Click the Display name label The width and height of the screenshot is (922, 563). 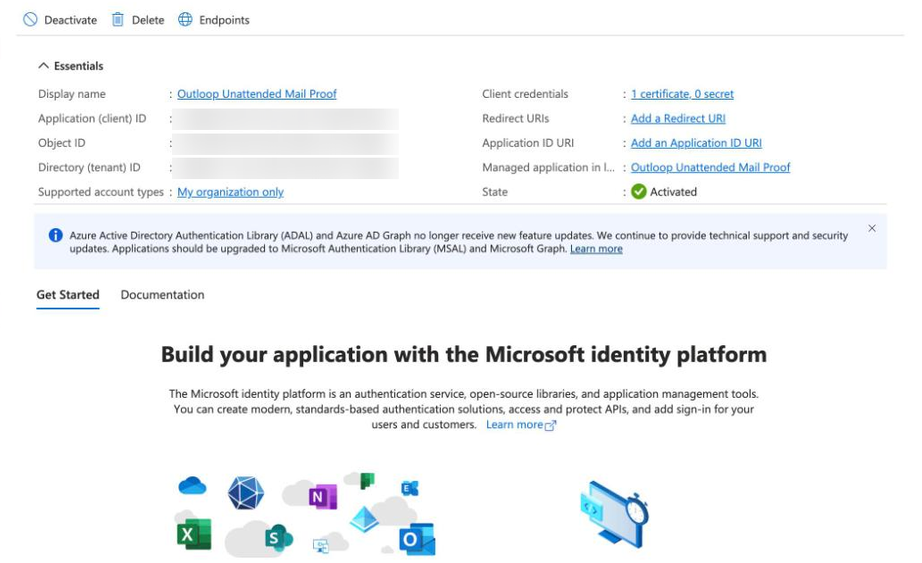72,94
